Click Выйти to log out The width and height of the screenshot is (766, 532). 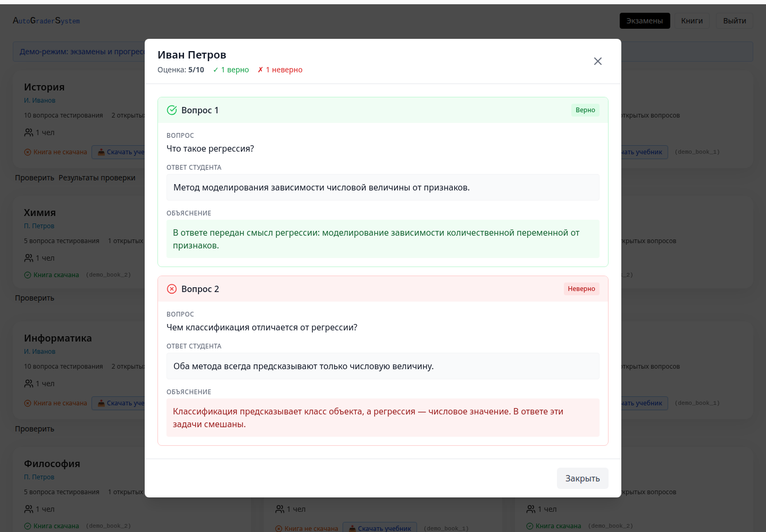click(735, 21)
